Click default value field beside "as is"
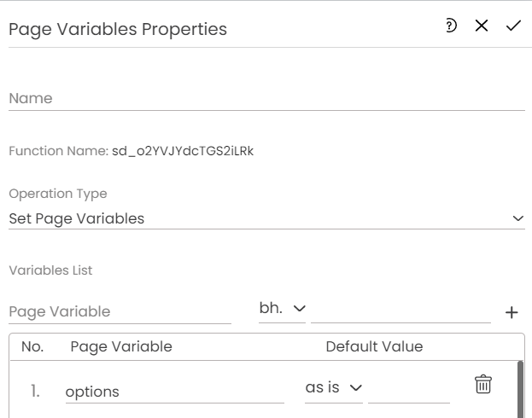Screen dimensions: 532x418 click(x=408, y=390)
